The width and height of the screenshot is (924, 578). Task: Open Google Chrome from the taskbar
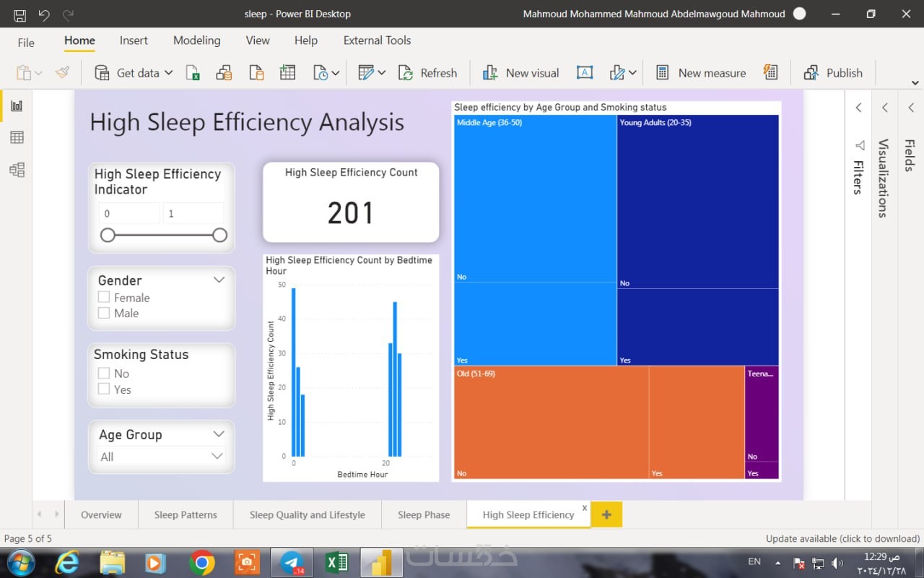(201, 562)
